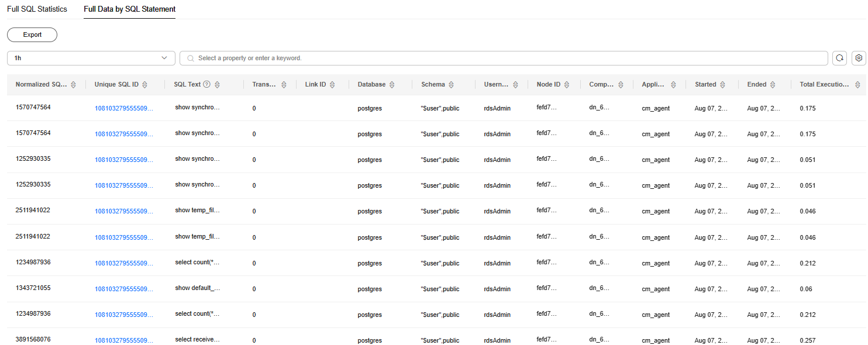The width and height of the screenshot is (868, 345).
Task: Select Normalized SQL ID 3891568076
Action: tap(33, 339)
